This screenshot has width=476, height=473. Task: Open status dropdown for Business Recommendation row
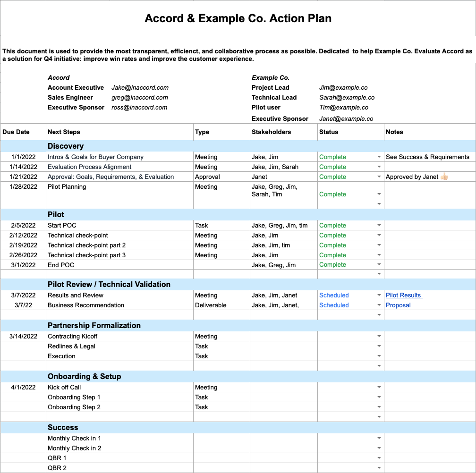[379, 305]
